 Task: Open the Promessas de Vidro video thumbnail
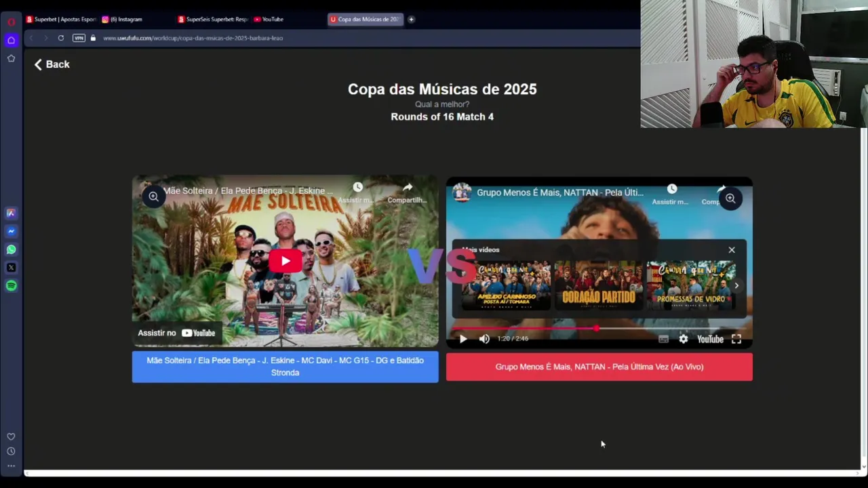click(691, 285)
